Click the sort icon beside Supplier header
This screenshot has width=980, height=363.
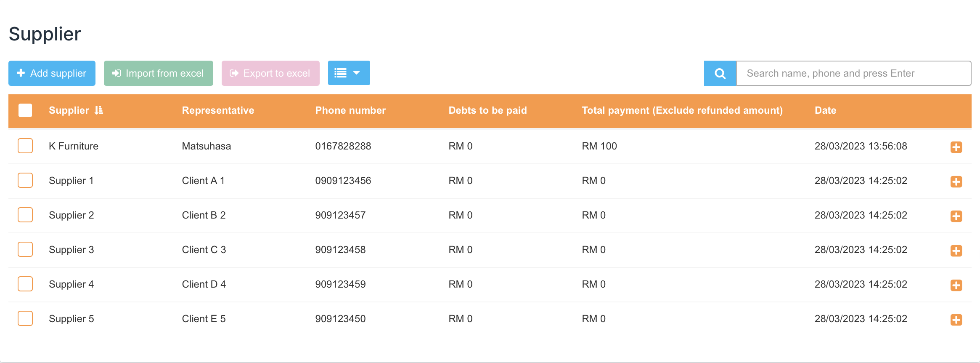click(99, 110)
